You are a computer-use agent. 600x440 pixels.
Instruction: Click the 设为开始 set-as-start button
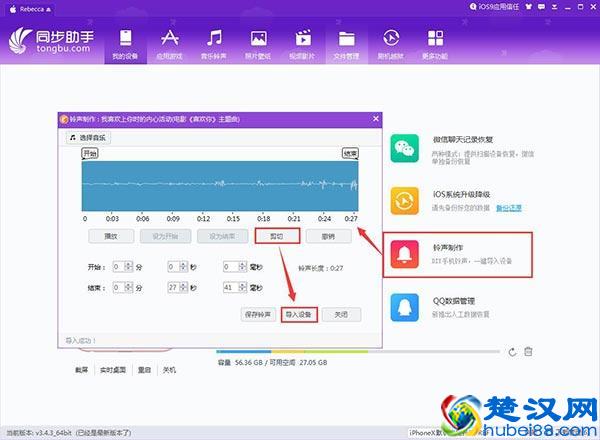[x=165, y=236]
